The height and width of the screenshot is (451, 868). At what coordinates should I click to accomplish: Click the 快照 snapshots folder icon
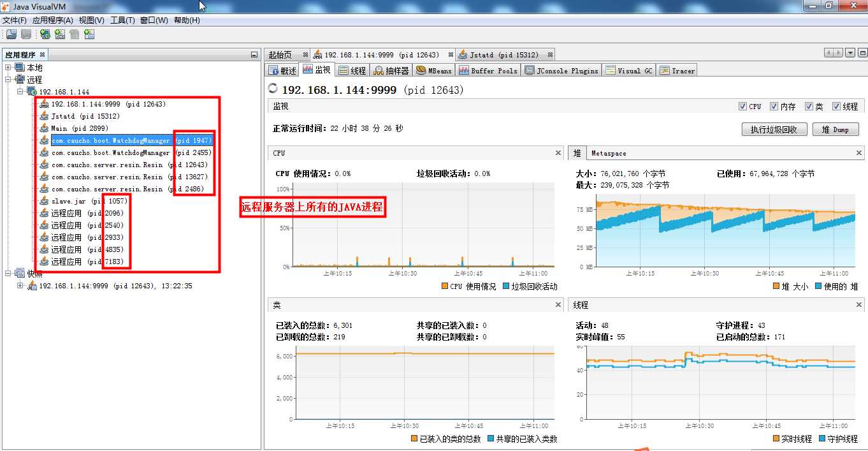[20, 274]
